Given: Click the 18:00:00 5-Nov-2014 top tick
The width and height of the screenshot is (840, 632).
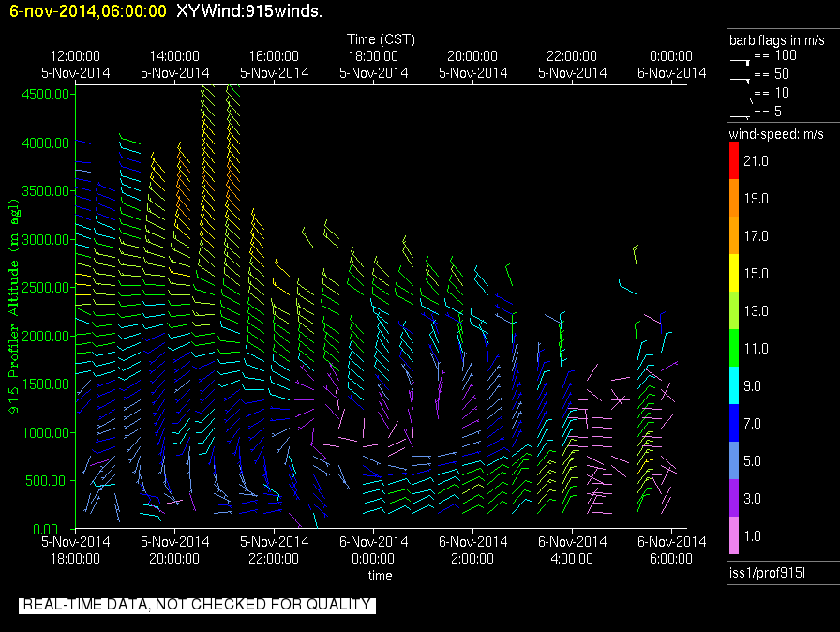Looking at the screenshot, I should (x=373, y=65).
